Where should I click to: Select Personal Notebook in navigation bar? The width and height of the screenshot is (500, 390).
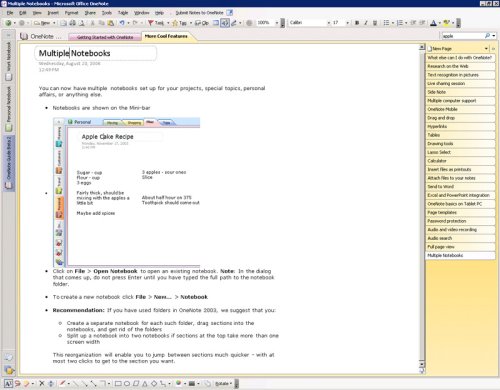9,109
